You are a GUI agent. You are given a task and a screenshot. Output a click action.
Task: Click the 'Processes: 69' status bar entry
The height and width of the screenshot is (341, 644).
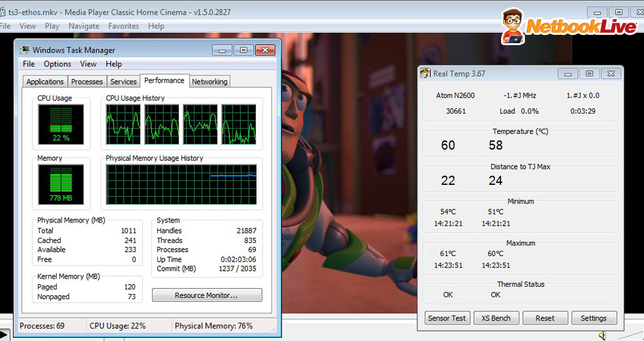(42, 326)
